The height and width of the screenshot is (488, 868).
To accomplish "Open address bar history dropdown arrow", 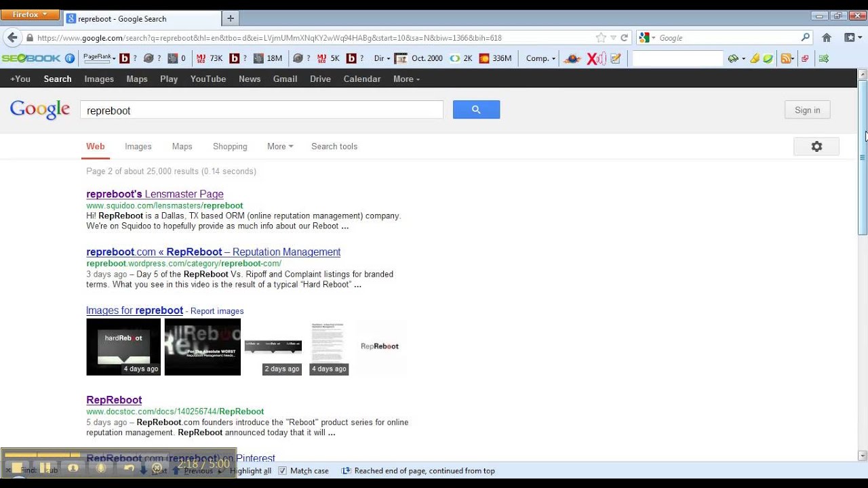I will [x=613, y=38].
